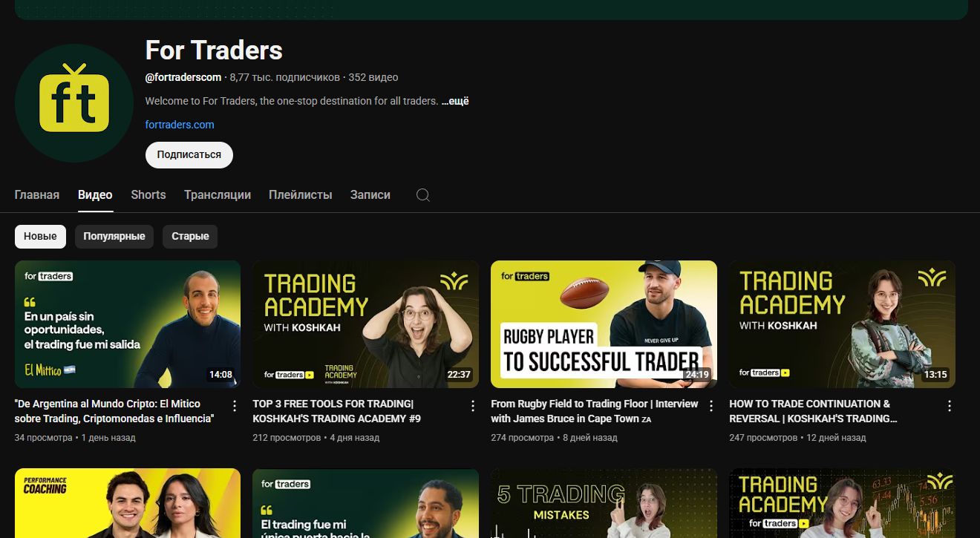Open three-dot menu for Rugby interview video
The image size is (980, 538).
coord(711,406)
